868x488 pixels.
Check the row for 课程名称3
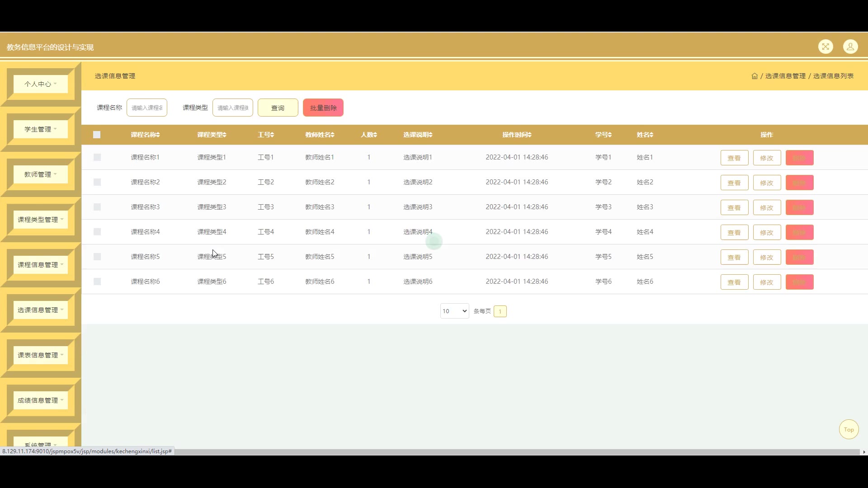click(x=97, y=207)
